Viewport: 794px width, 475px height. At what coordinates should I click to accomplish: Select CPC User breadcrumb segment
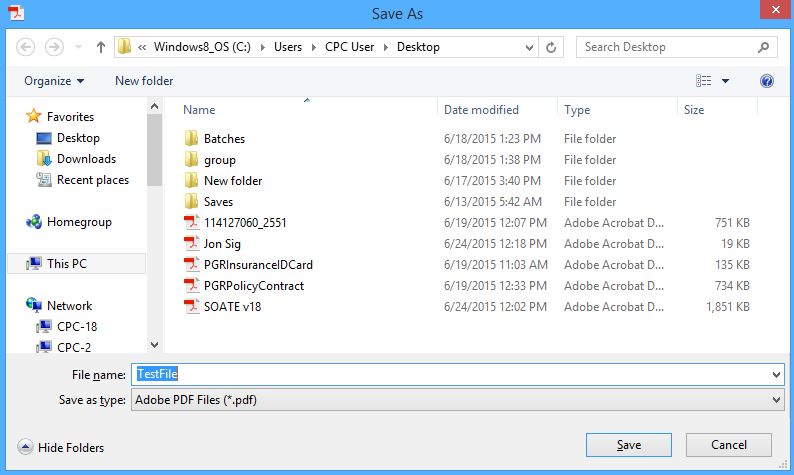pyautogui.click(x=349, y=47)
